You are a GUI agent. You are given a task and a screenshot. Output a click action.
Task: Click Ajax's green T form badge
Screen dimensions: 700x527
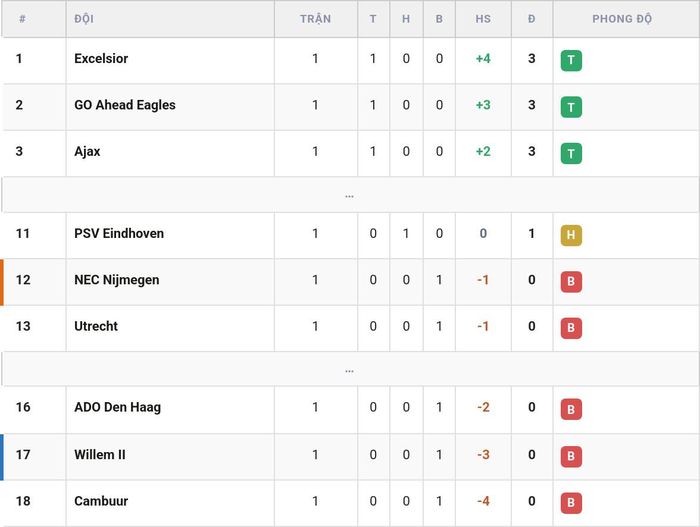571,153
